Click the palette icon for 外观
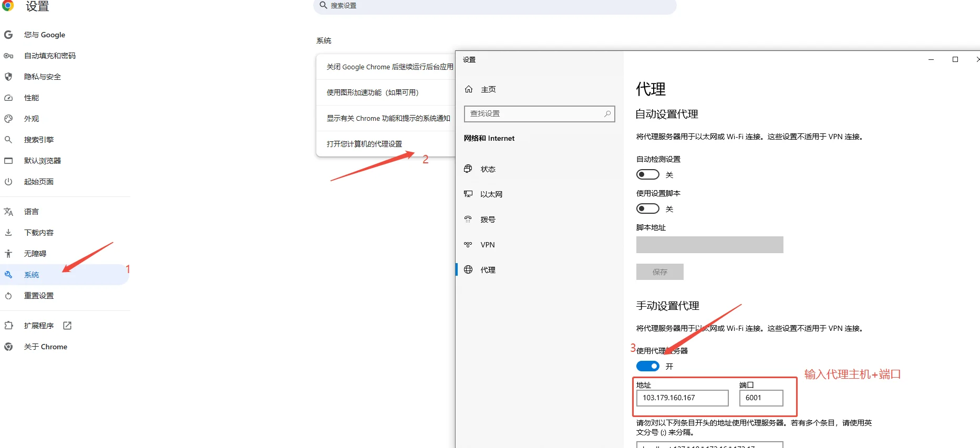The height and width of the screenshot is (448, 980). 8,119
